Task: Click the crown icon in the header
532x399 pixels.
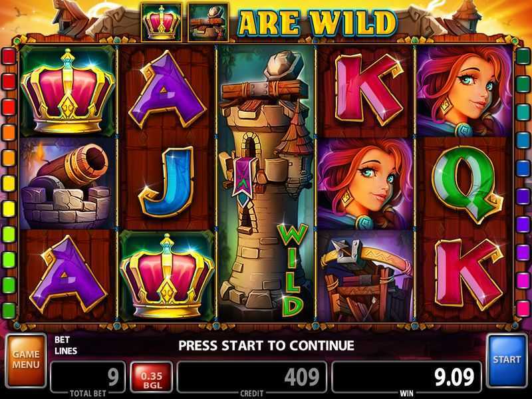Action: point(162,23)
